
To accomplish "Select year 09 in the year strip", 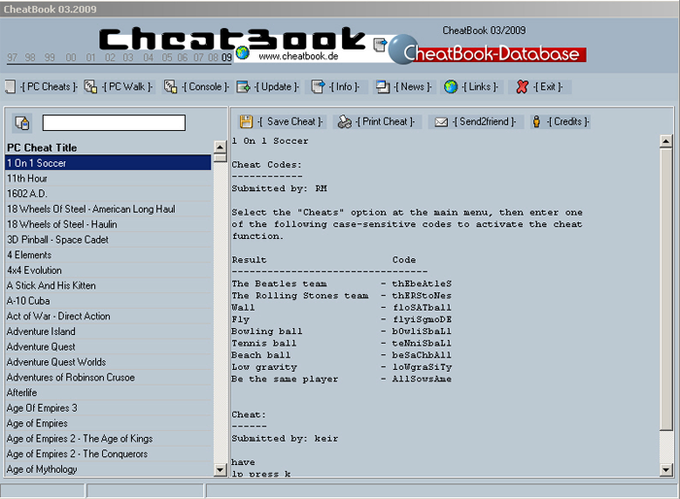I will tap(226, 58).
